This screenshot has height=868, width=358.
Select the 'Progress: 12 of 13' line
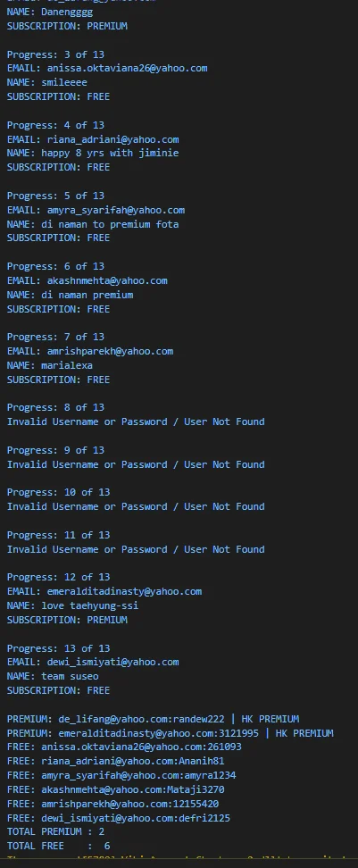coord(58,577)
